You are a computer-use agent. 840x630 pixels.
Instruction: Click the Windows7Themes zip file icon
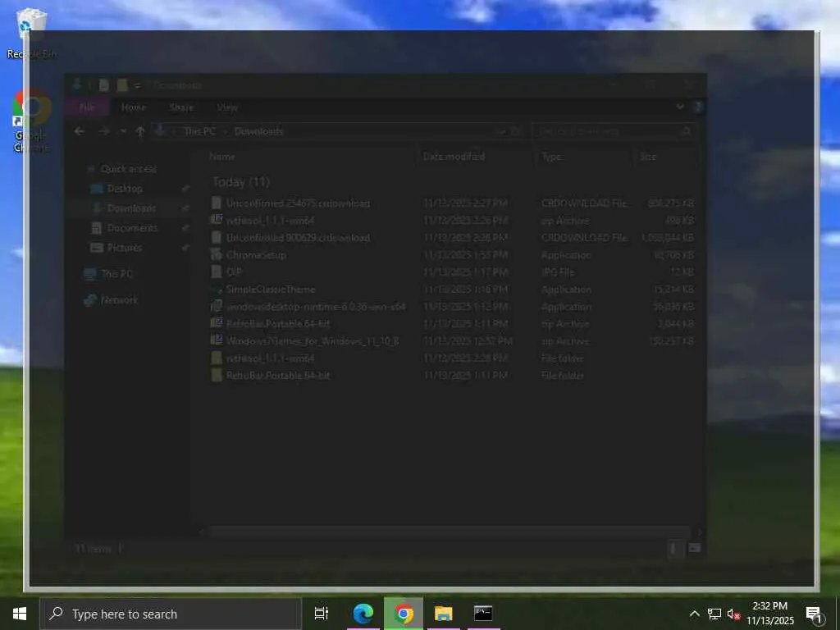click(217, 340)
